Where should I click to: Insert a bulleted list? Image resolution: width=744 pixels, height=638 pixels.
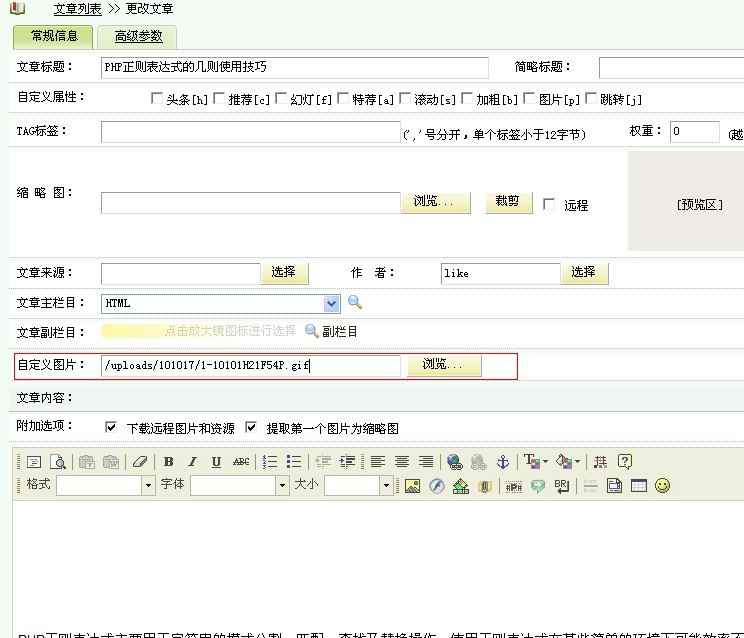(294, 462)
